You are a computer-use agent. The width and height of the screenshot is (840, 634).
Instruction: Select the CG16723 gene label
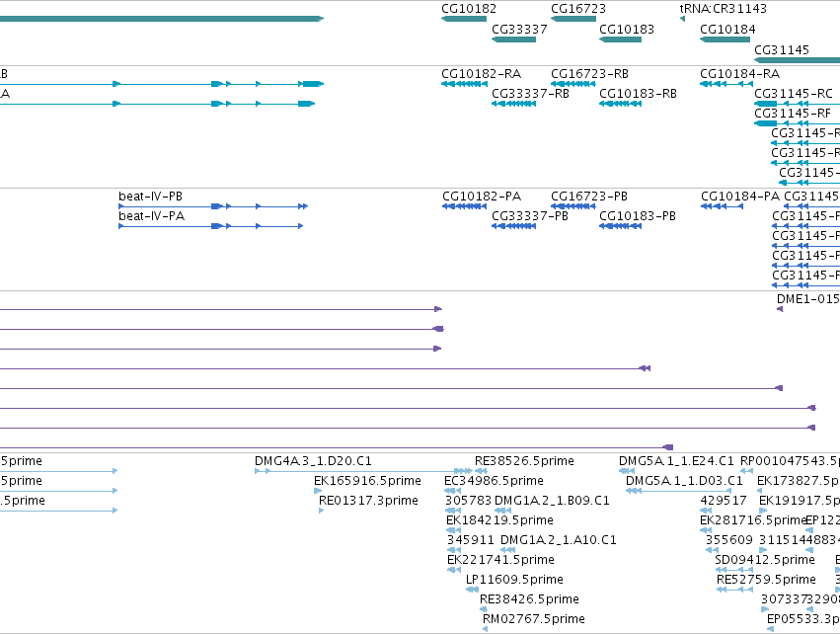(578, 9)
